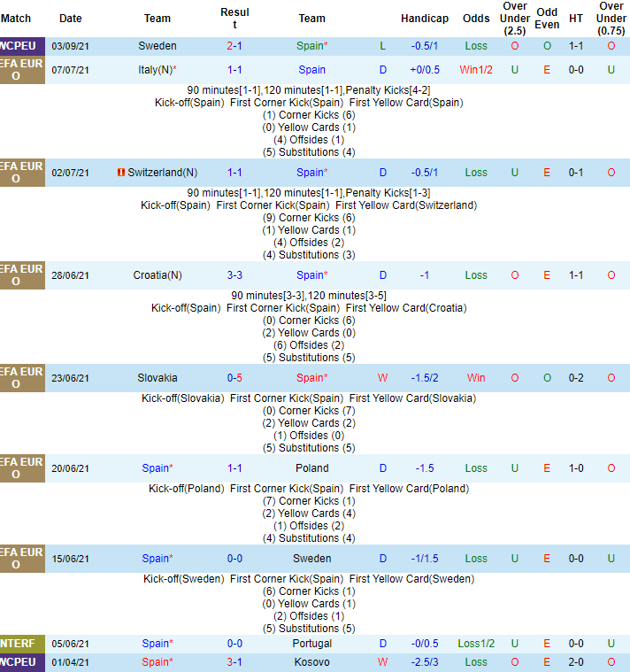Click the 3-1 result against Kosovo
630x672 pixels.
click(x=234, y=662)
